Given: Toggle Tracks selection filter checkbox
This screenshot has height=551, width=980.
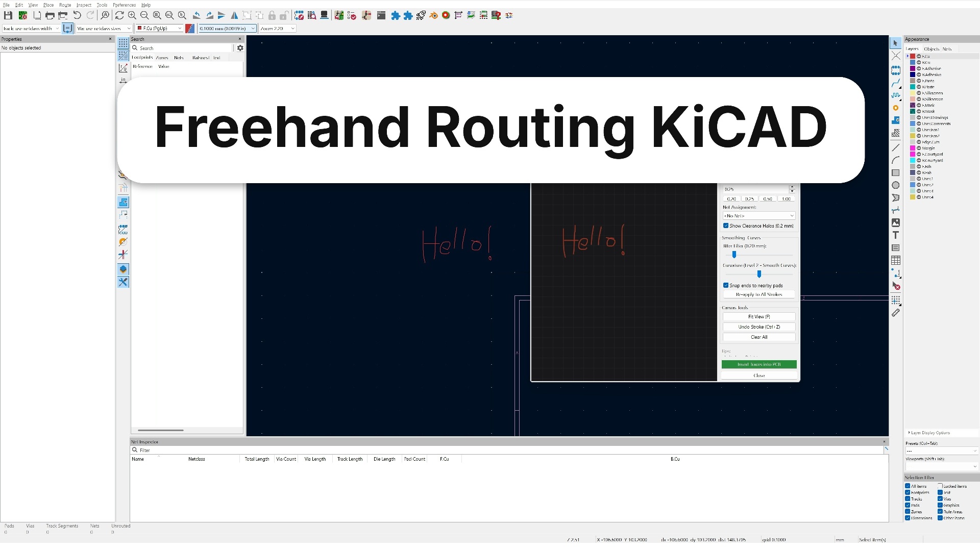Looking at the screenshot, I should (908, 499).
